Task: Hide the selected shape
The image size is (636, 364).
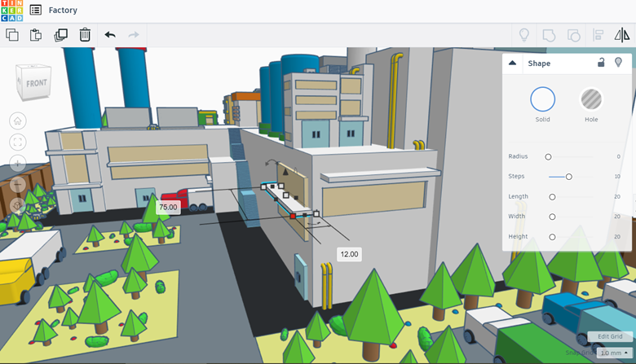Action: point(618,63)
